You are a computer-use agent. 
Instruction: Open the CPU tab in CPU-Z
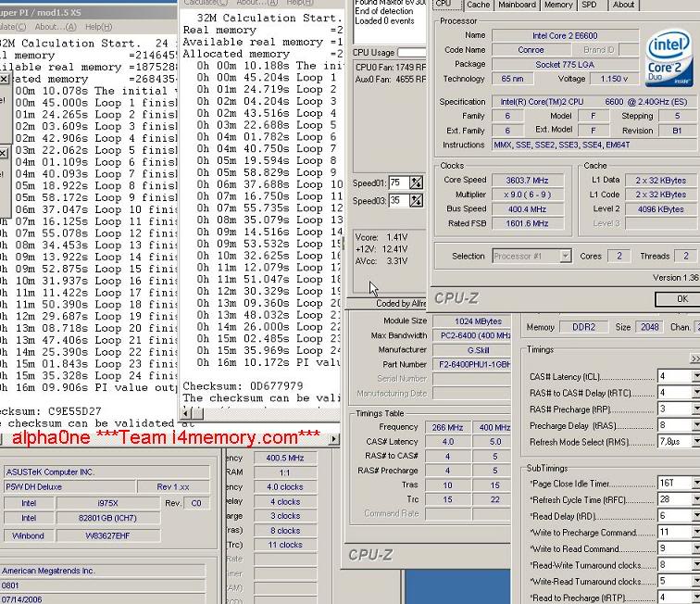(444, 4)
